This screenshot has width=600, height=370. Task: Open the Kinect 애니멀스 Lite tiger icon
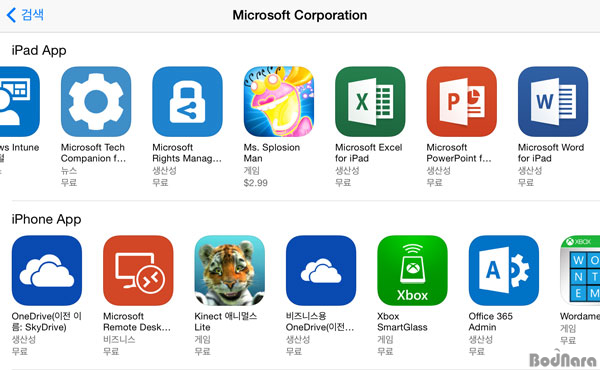click(x=230, y=271)
